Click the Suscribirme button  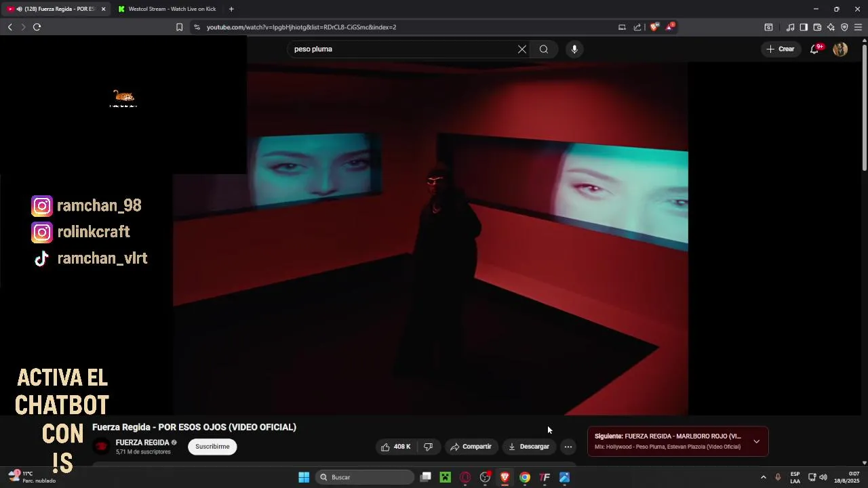[212, 447]
